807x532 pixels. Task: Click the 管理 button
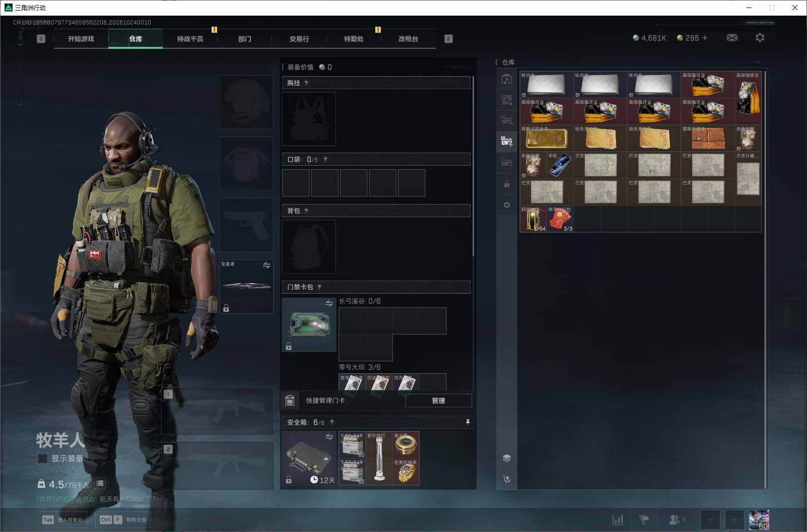438,401
